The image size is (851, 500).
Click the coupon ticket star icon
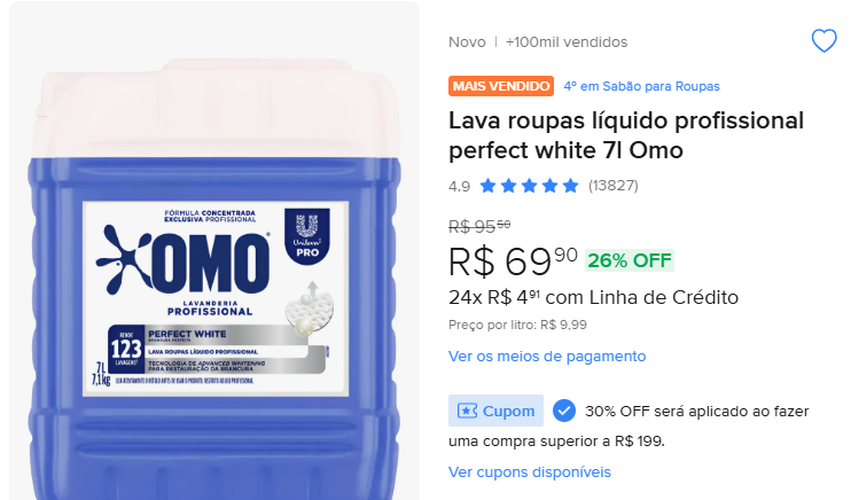467,411
